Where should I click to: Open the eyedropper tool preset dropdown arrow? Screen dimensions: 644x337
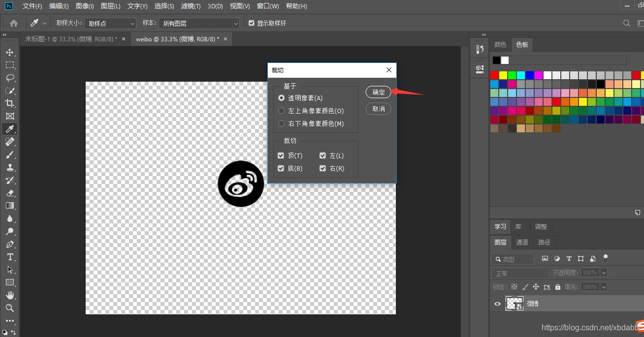coord(44,23)
